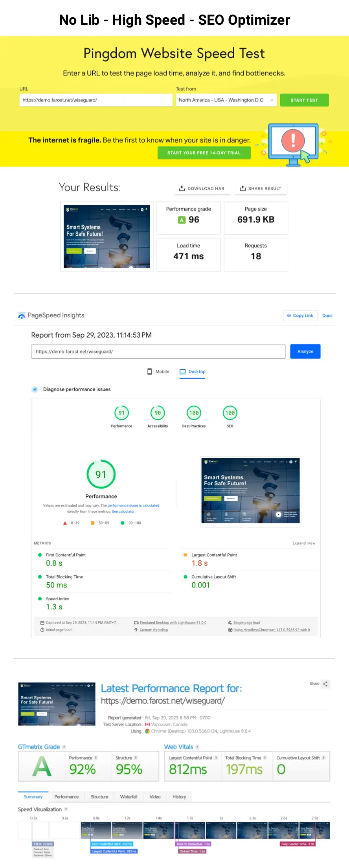This screenshot has height=868, width=349.
Task: Click the GTmetrix Share icon
Action: point(325,684)
